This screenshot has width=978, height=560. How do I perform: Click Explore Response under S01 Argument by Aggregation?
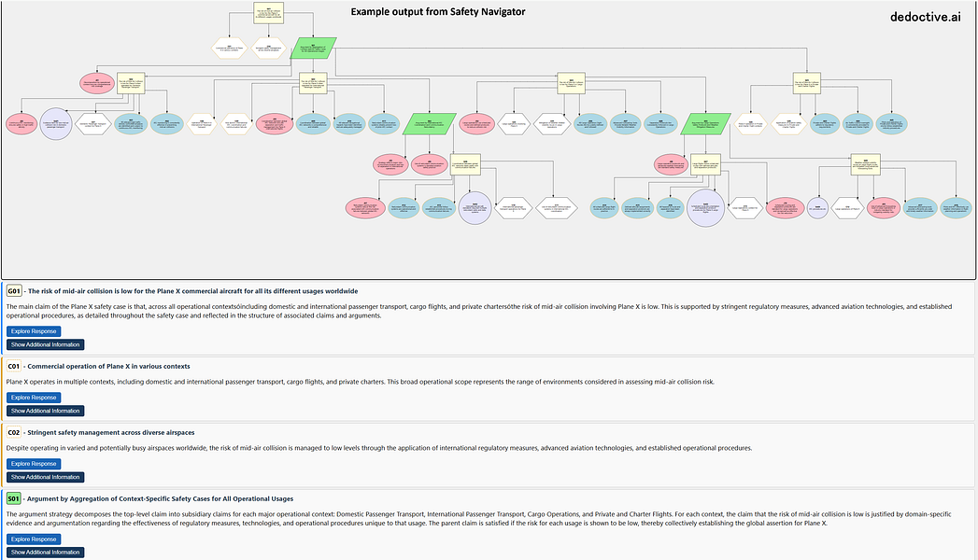click(x=34, y=539)
